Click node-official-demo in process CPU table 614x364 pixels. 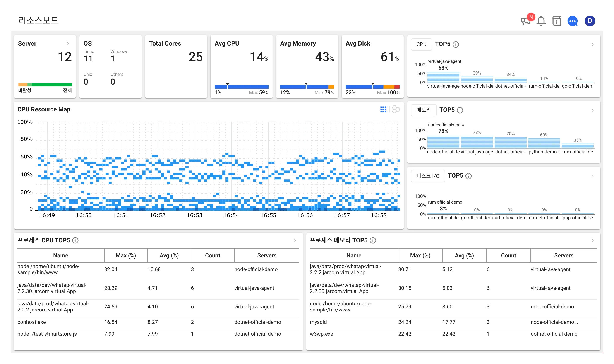(x=256, y=269)
